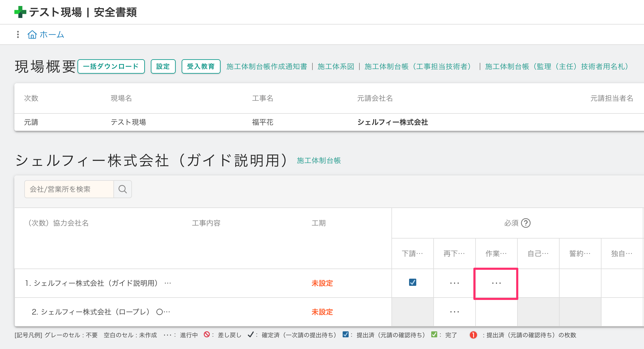Open the three-dot vertical menu
The width and height of the screenshot is (644, 349).
pyautogui.click(x=18, y=34)
